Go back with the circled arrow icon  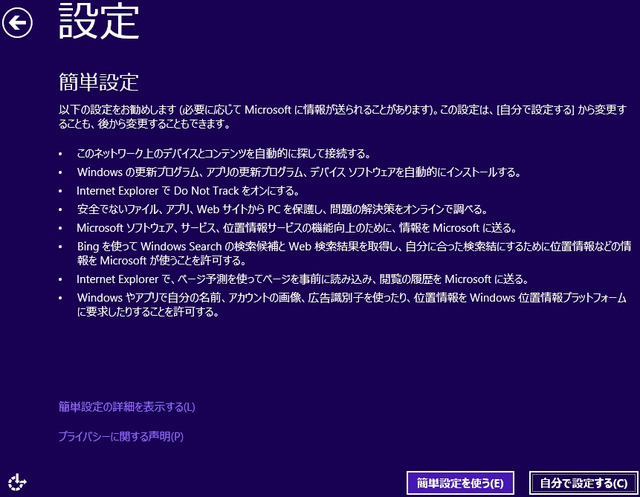pyautogui.click(x=18, y=22)
